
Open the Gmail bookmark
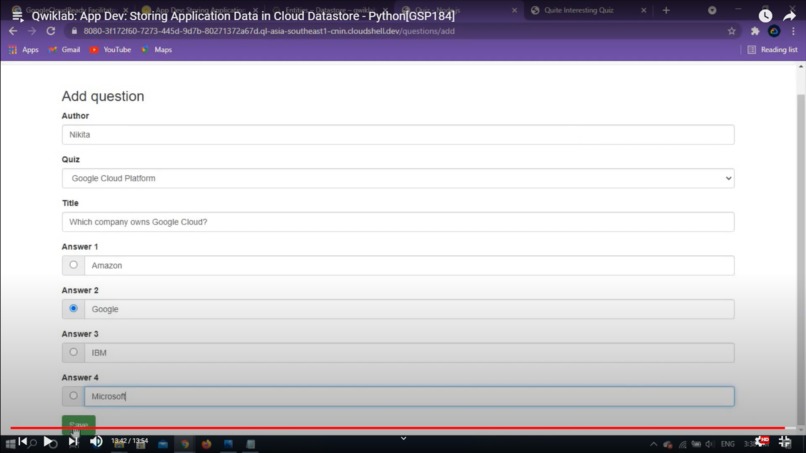pyautogui.click(x=64, y=50)
